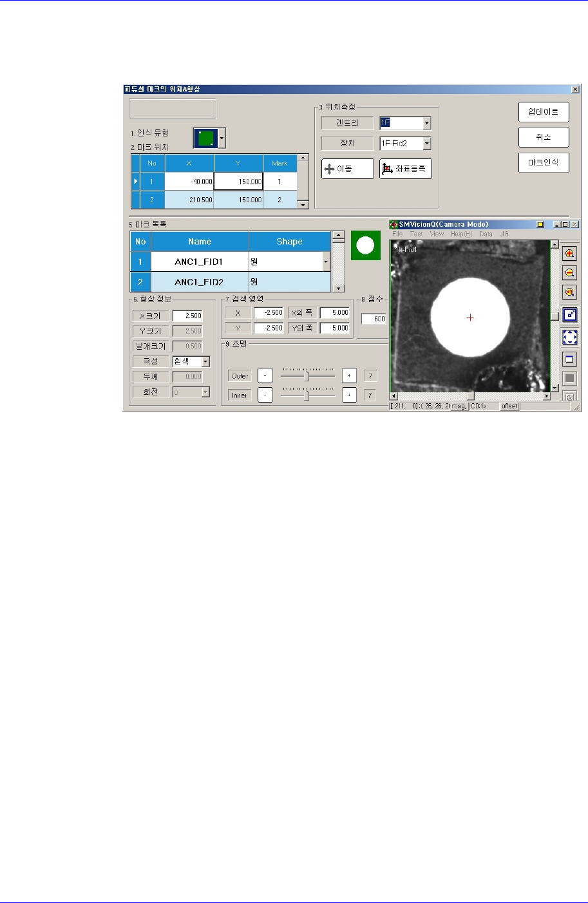The image size is (588, 903).
Task: Expand the 장치 1F-Fid2 dropdown
Action: (x=426, y=144)
